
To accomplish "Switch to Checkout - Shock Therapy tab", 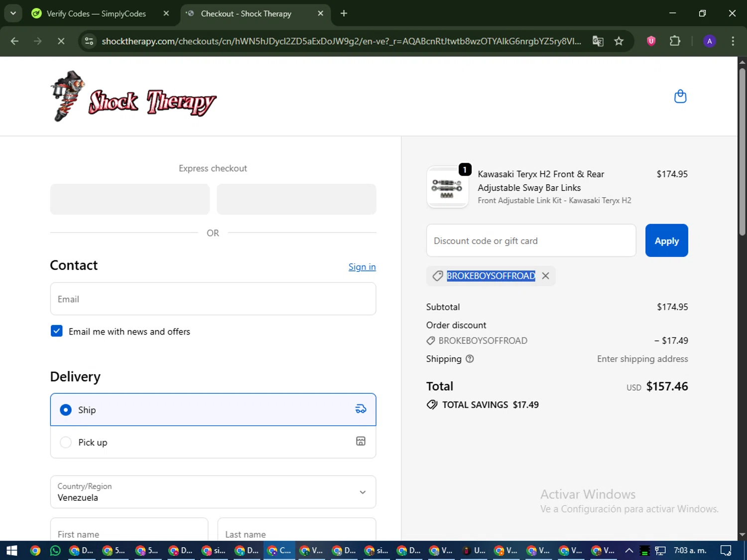I will (x=246, y=13).
